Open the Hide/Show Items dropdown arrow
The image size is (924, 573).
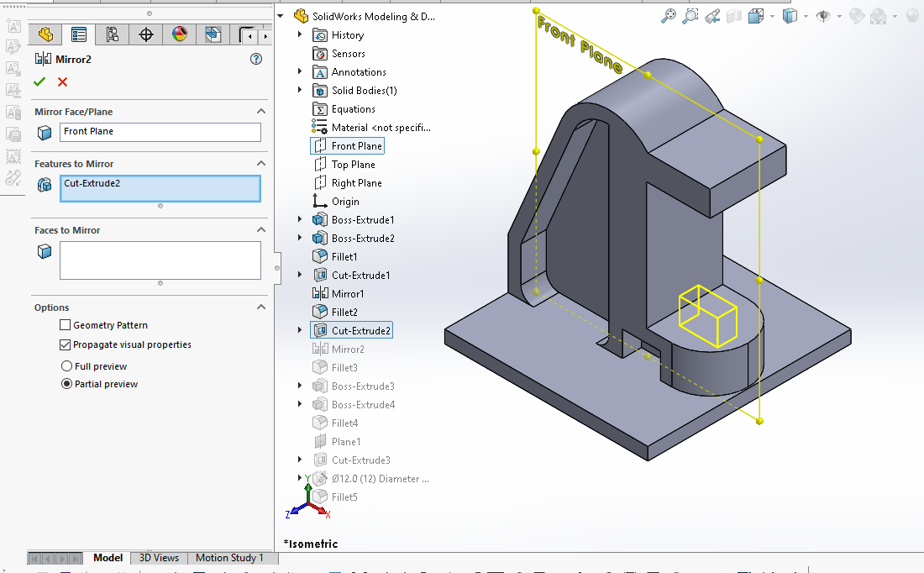(839, 16)
